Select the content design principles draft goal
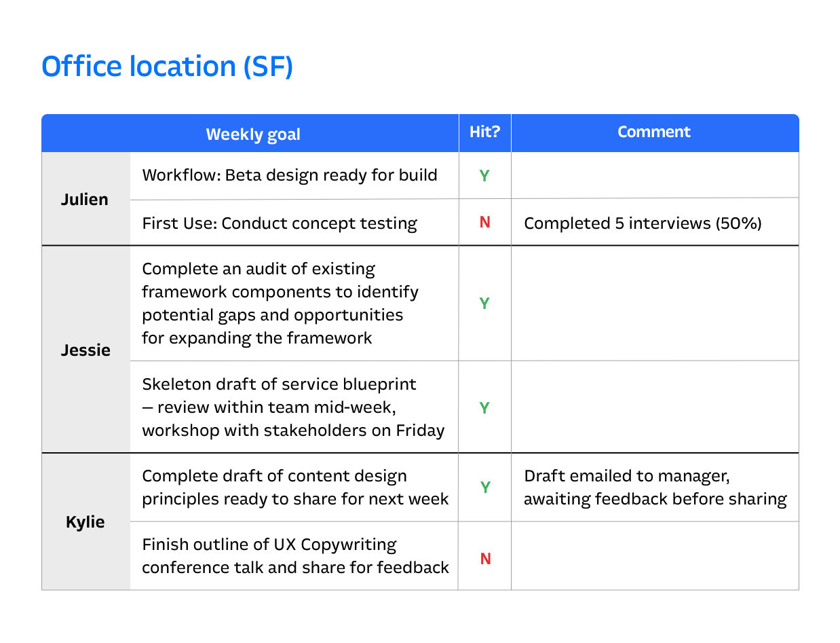 click(295, 488)
